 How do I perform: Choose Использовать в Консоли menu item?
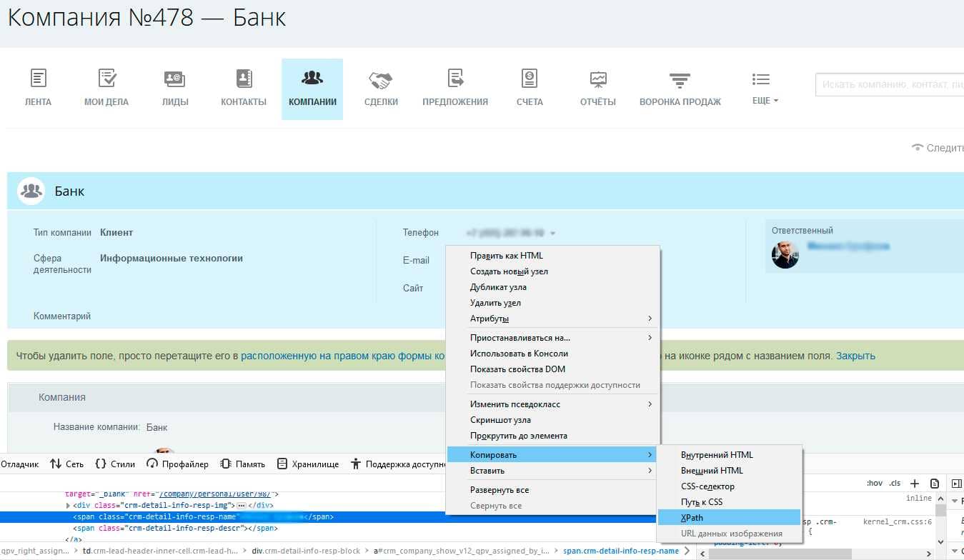tap(553, 354)
